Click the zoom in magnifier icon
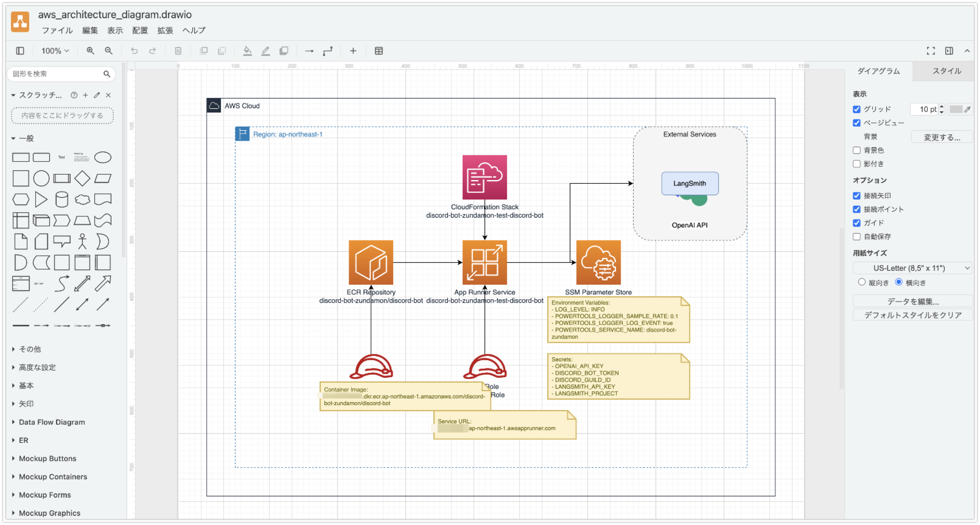Viewport: 980px width, 525px height. (x=90, y=51)
